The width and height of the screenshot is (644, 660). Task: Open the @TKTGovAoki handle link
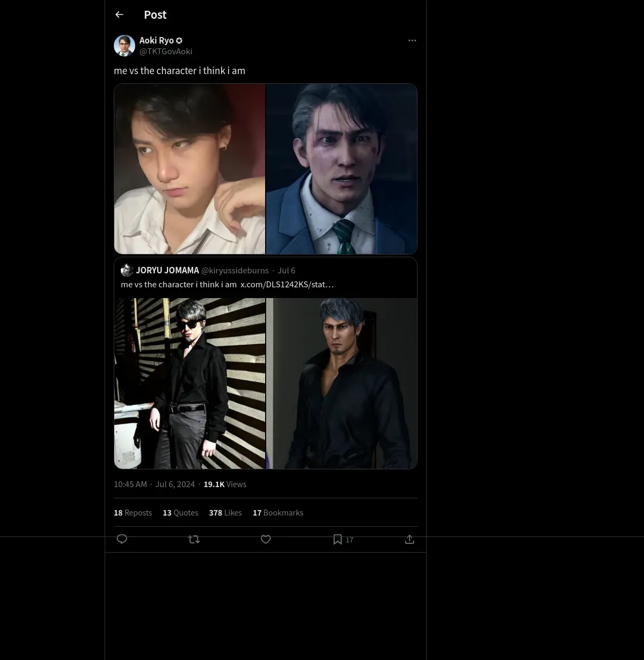click(166, 52)
